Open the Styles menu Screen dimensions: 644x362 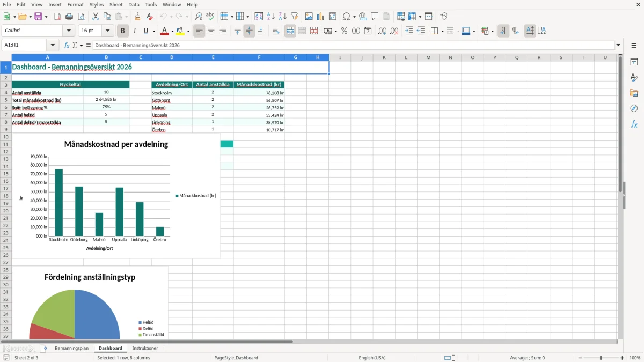point(97,4)
